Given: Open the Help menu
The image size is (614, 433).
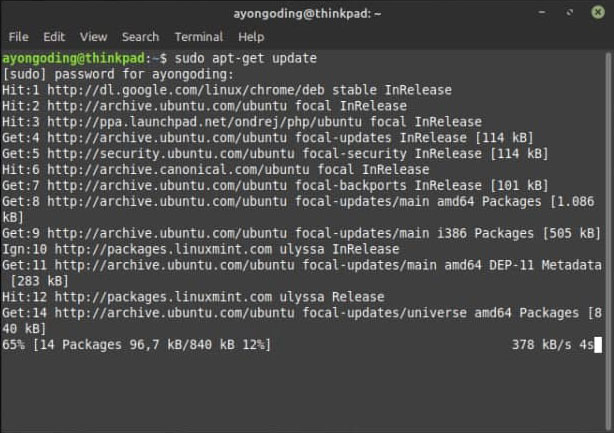Looking at the screenshot, I should tap(251, 37).
